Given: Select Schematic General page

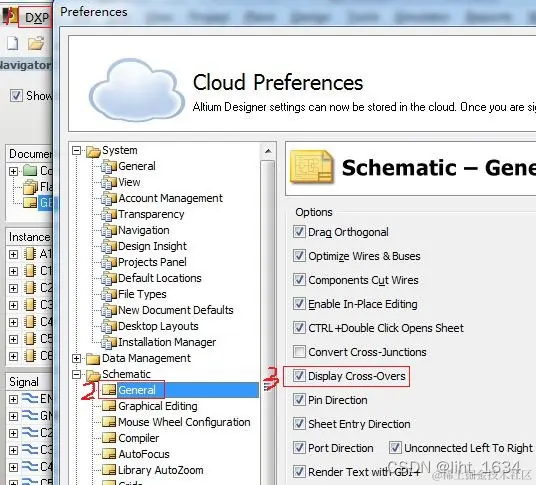Looking at the screenshot, I should tap(137, 390).
